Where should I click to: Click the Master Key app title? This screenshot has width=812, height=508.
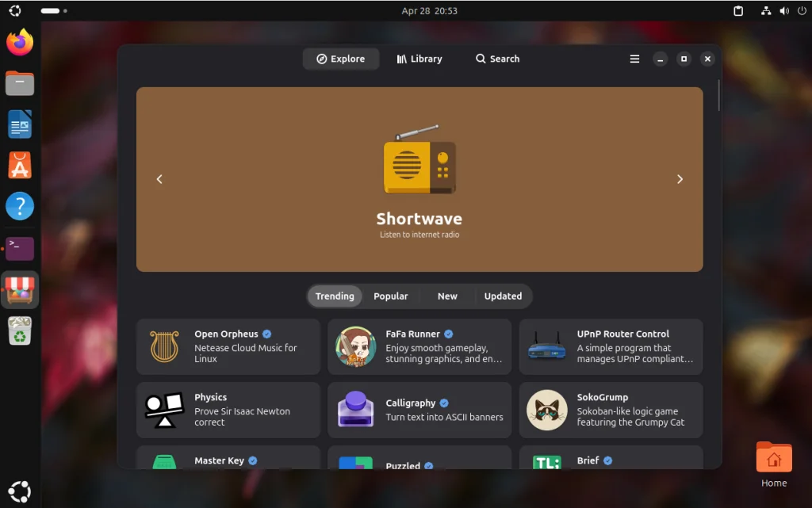click(x=219, y=460)
